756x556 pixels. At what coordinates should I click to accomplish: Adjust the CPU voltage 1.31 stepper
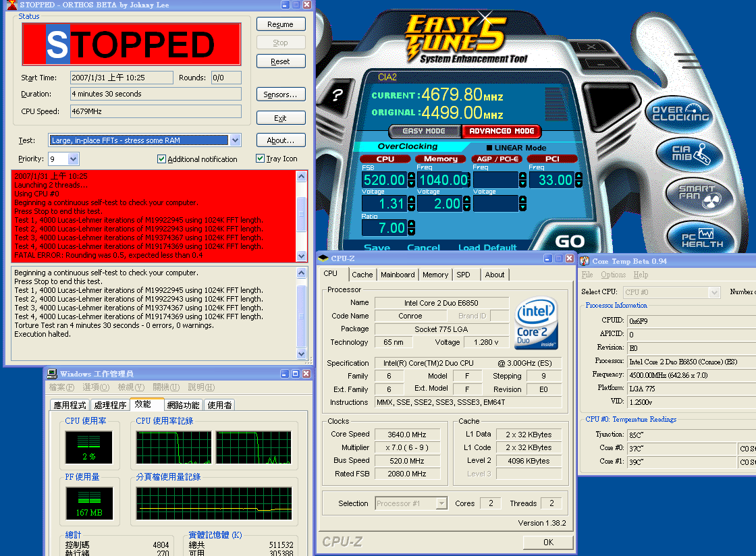click(x=411, y=204)
